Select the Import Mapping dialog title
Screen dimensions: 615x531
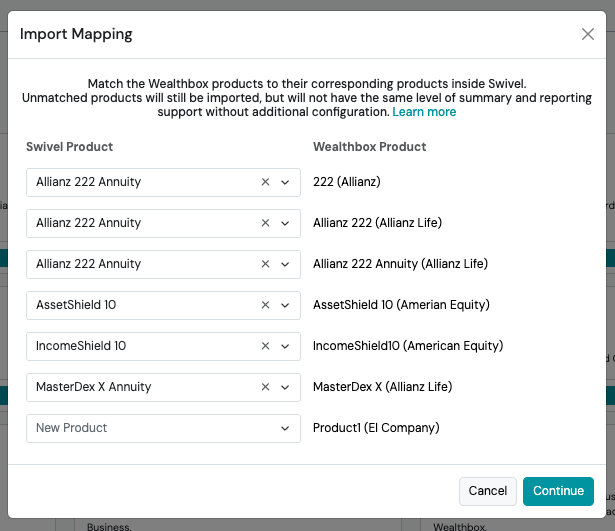tap(76, 34)
